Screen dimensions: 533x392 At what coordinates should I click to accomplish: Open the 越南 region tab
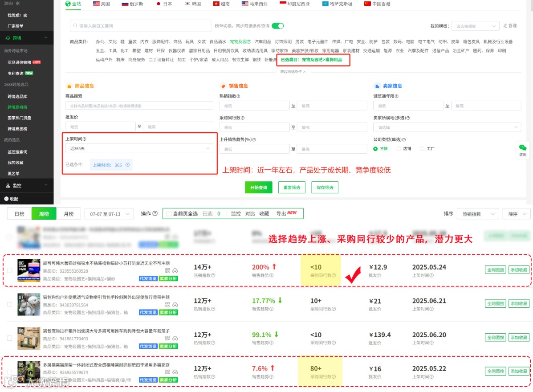click(221, 4)
